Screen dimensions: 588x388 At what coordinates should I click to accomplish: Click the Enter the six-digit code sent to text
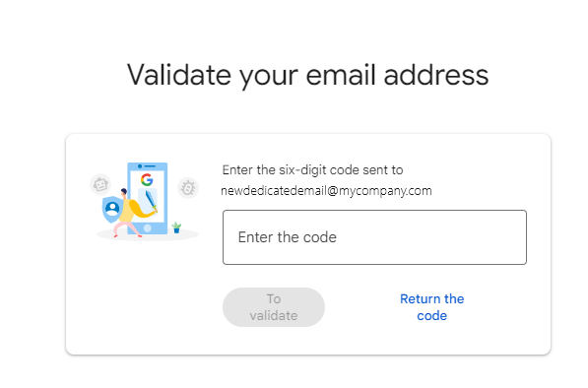(313, 170)
